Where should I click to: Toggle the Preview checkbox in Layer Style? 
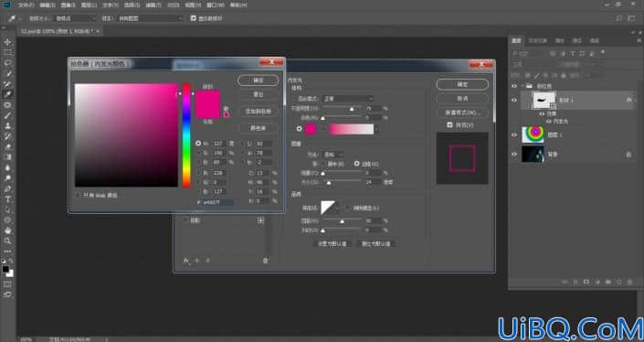(x=449, y=125)
